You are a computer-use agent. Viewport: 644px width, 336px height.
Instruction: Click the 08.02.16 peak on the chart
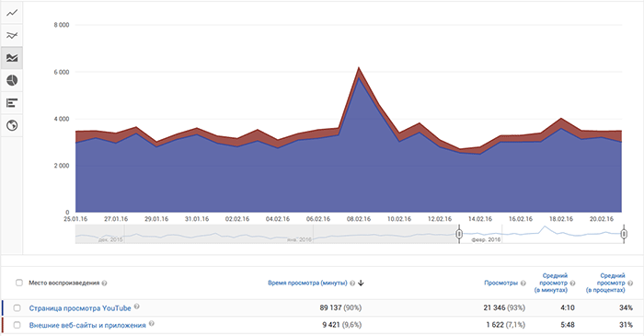click(359, 68)
